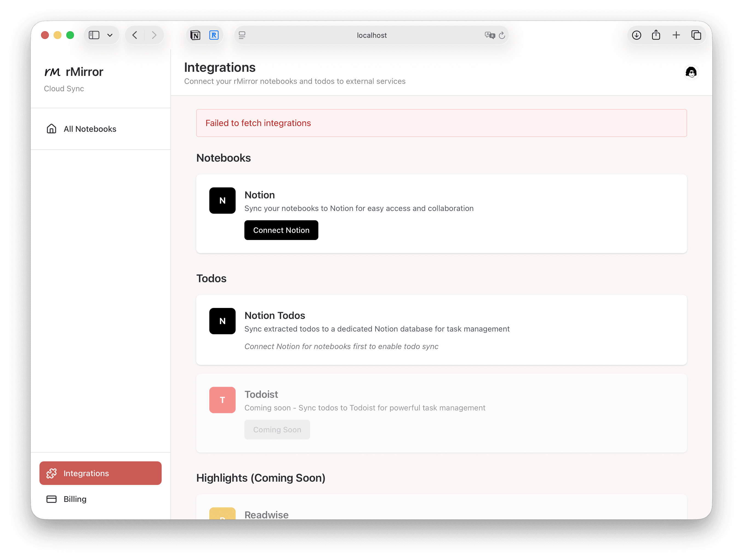Open the user avatar menu
Screen dimensions: 743x560
(x=691, y=72)
